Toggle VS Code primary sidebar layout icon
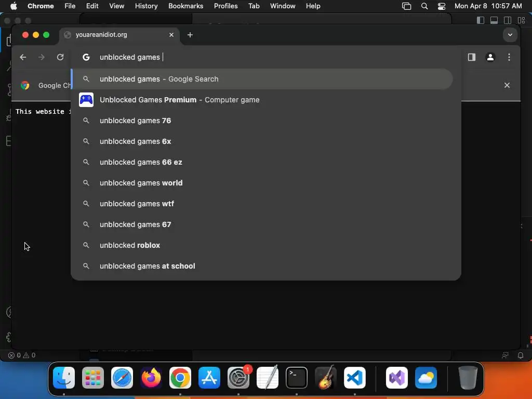Screen dimensions: 532x399 point(481,20)
